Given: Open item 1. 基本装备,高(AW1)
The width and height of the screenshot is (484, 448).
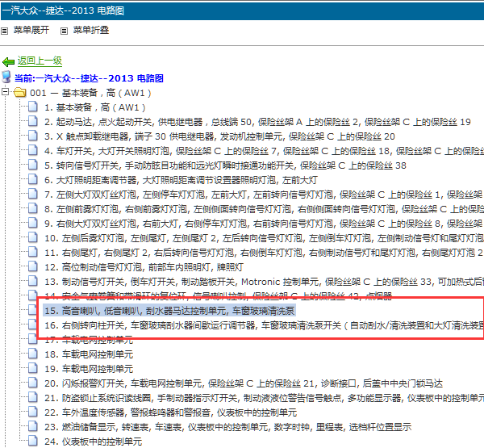Looking at the screenshot, I should (94, 107).
